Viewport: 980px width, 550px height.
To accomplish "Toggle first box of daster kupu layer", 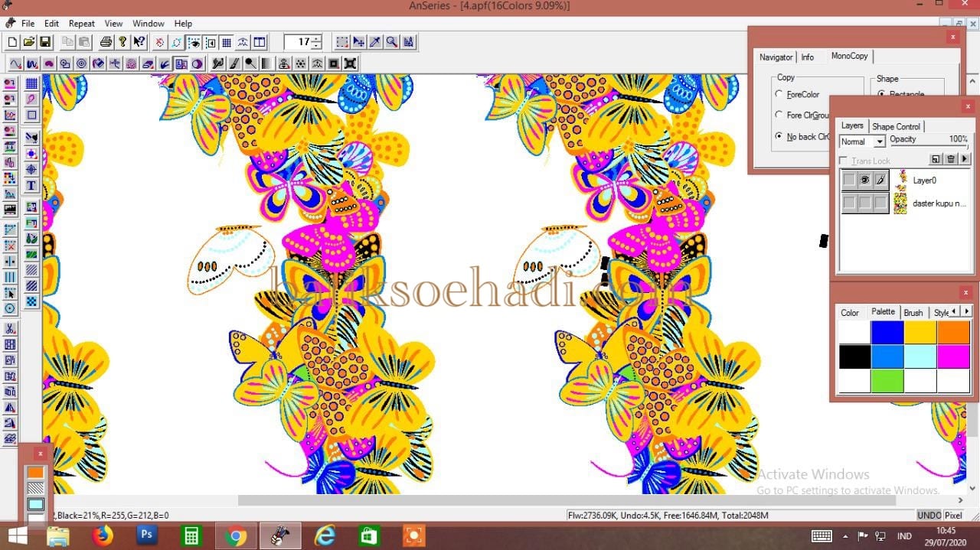I will (x=850, y=203).
